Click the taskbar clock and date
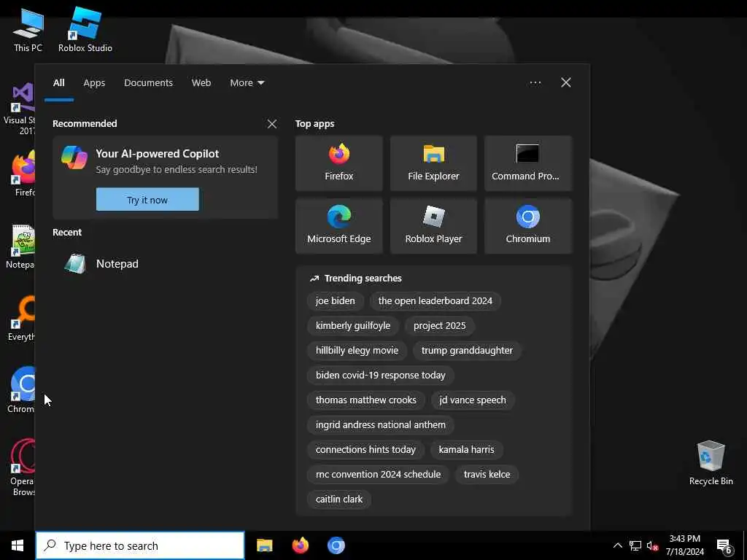 pos(684,545)
